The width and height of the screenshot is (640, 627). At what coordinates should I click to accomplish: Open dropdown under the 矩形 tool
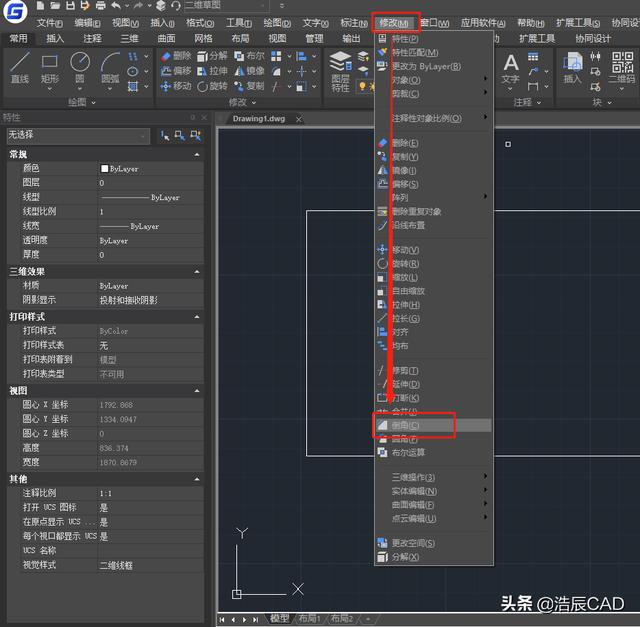(x=49, y=89)
